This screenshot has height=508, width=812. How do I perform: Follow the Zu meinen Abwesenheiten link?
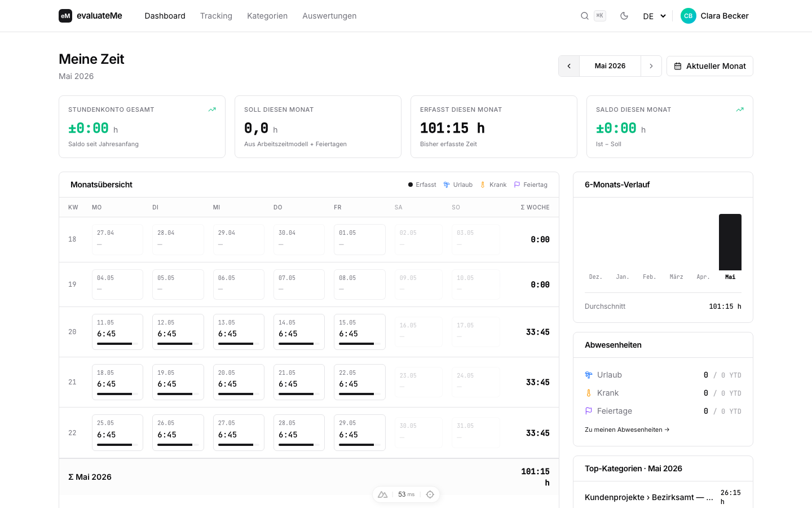627,430
